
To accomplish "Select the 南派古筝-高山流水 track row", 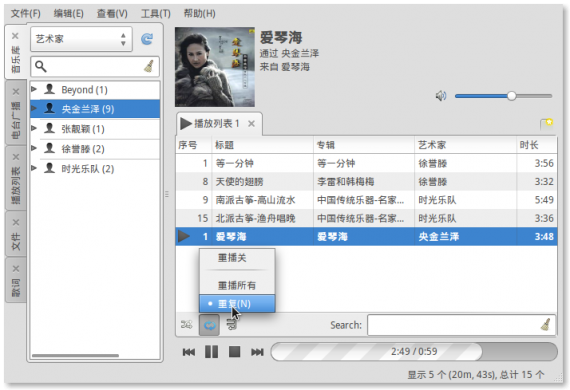I will [366, 200].
